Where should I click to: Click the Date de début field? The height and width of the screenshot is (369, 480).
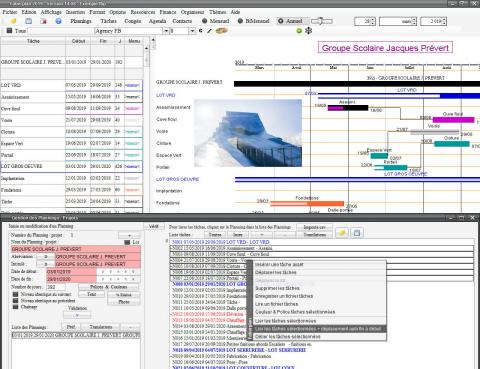tap(71, 272)
